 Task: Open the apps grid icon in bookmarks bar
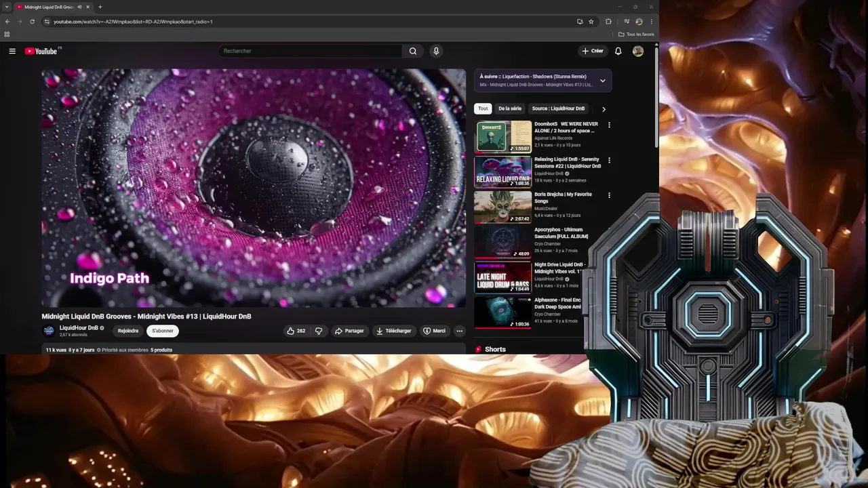pyautogui.click(x=7, y=34)
